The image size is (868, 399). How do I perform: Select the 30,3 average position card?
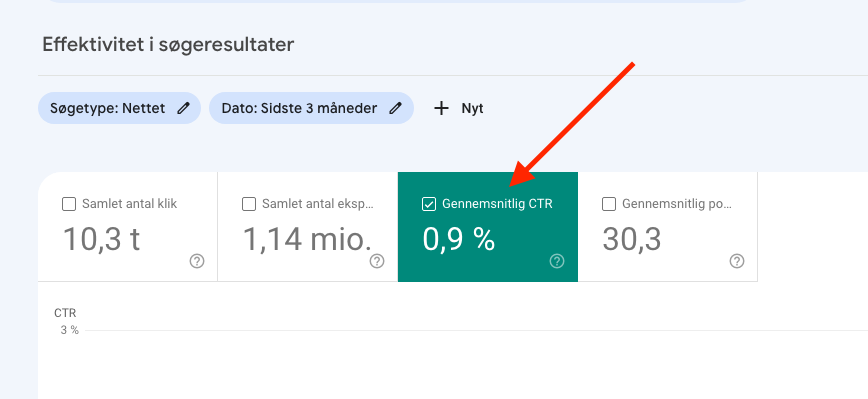pyautogui.click(x=668, y=227)
